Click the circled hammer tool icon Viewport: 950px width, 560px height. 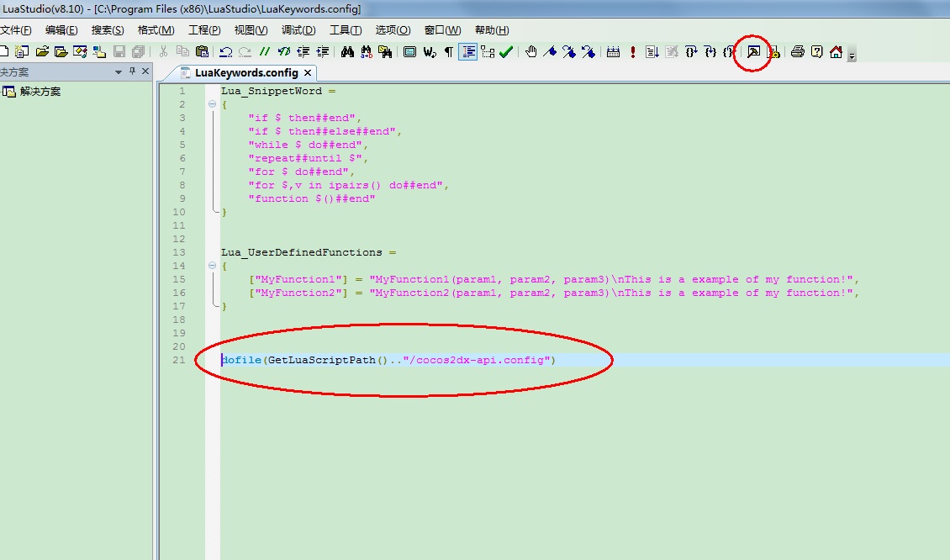tap(753, 52)
